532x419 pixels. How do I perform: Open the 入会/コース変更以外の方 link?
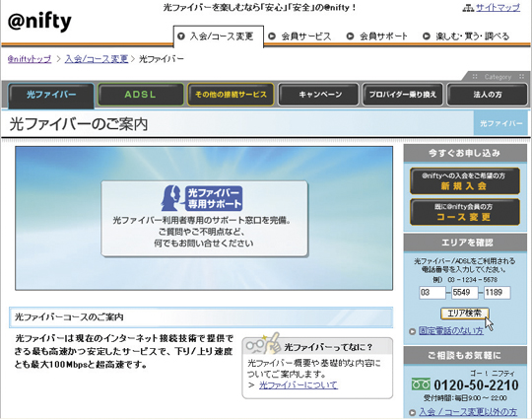click(x=468, y=412)
